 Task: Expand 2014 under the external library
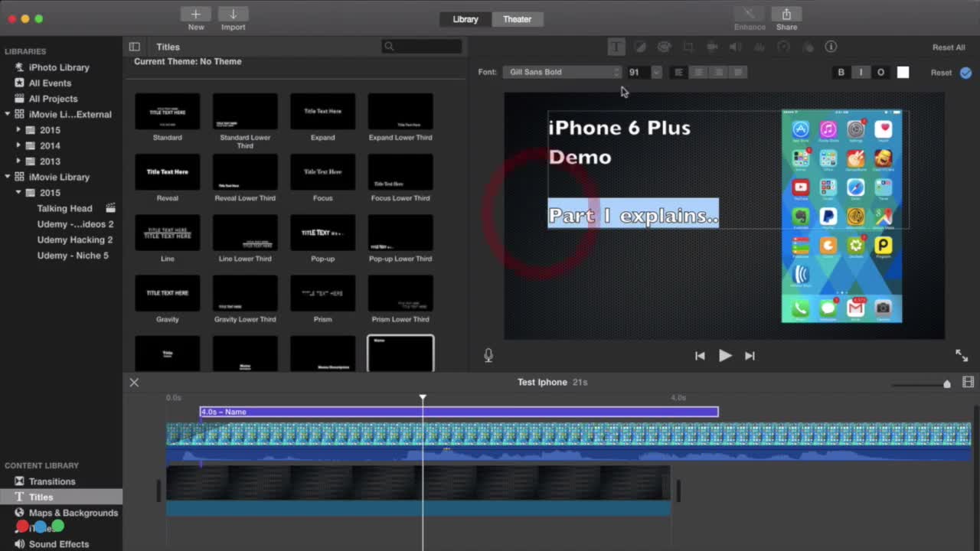coord(18,145)
